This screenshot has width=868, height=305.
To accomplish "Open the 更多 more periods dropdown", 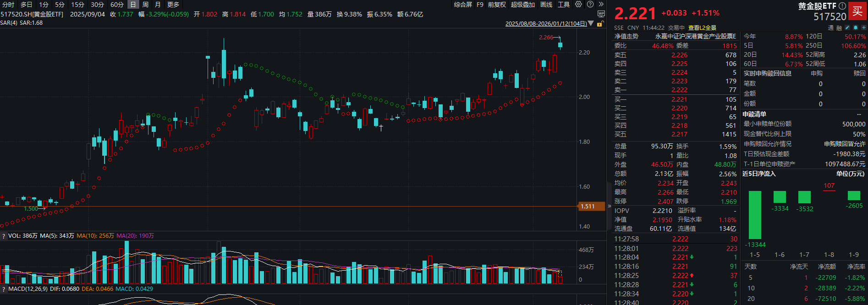I will click(x=173, y=5).
